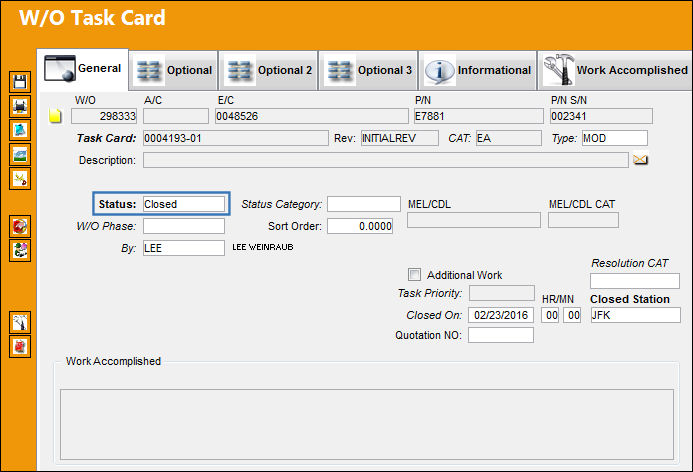Screen dimensions: 693x472
Task: Click the Task Priority field
Action: [502, 293]
